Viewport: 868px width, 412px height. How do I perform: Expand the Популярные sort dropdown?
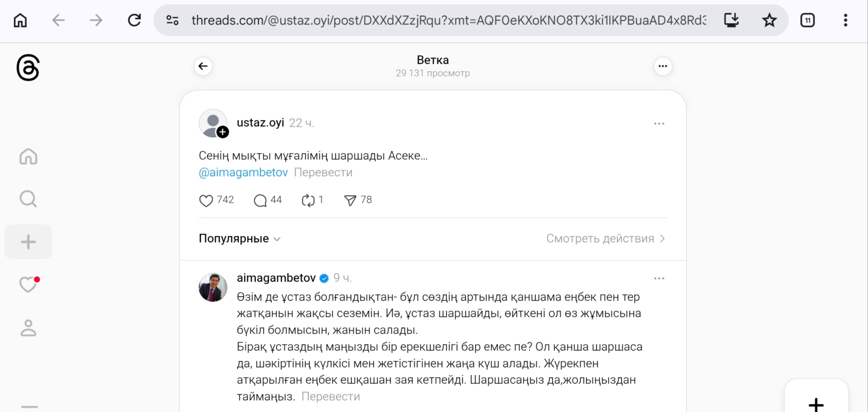pyautogui.click(x=240, y=239)
